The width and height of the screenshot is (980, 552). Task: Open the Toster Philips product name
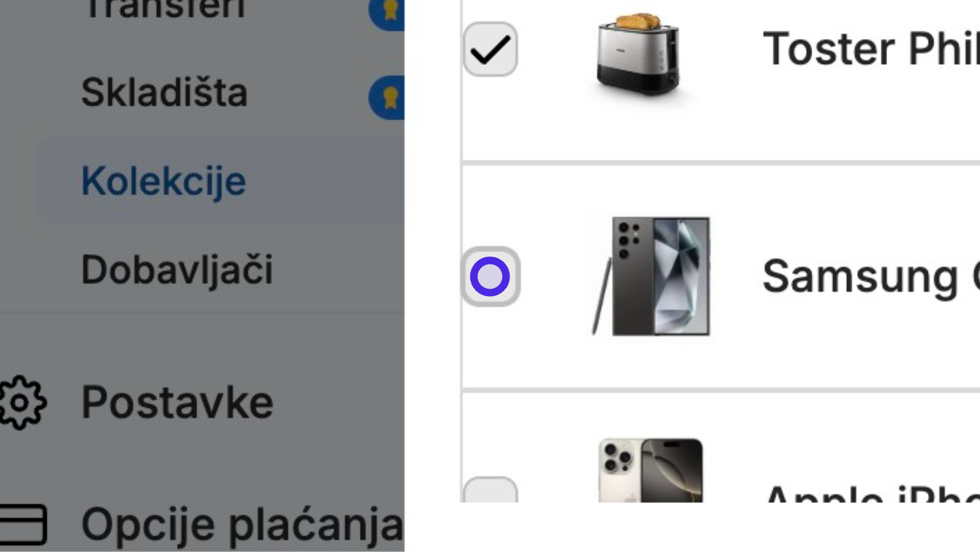871,49
